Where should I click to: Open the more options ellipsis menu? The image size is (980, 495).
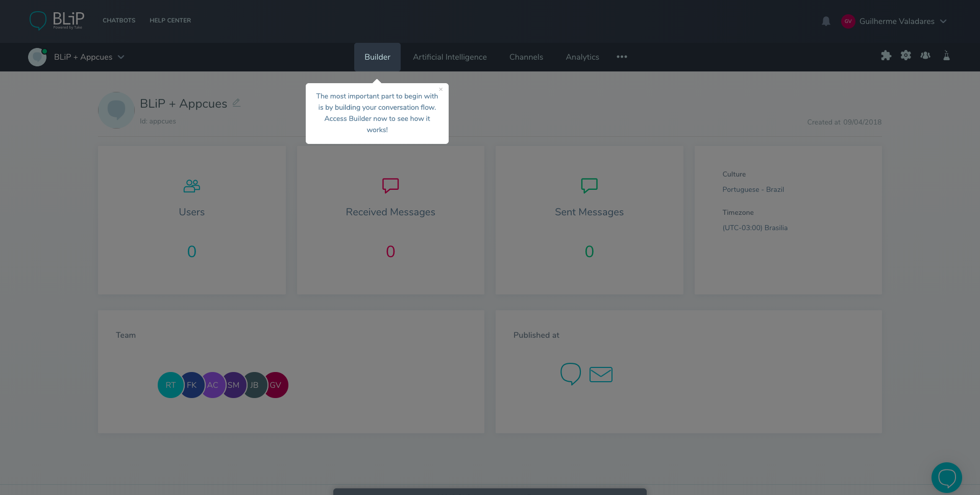pyautogui.click(x=622, y=57)
